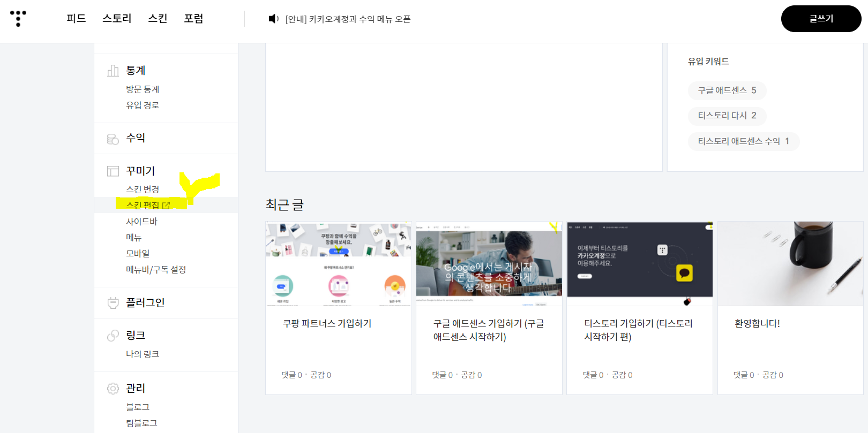Click the 통계 bar chart icon
The width and height of the screenshot is (868, 433).
(x=113, y=71)
